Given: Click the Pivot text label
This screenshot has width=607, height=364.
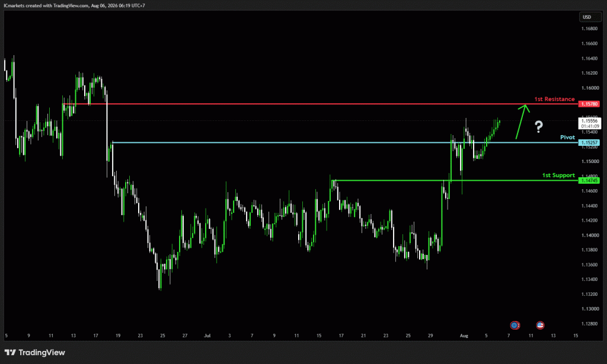Looking at the screenshot, I should pyautogui.click(x=567, y=138).
